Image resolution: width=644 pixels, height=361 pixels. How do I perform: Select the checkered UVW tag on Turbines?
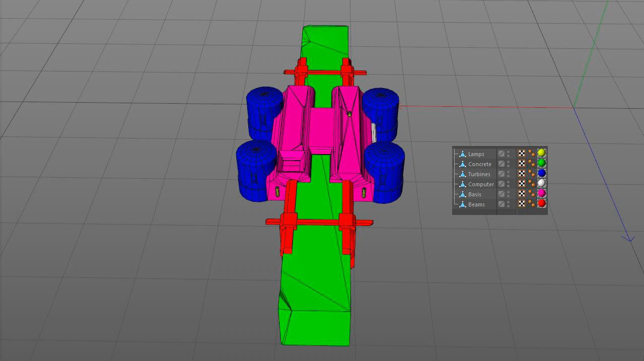522,174
